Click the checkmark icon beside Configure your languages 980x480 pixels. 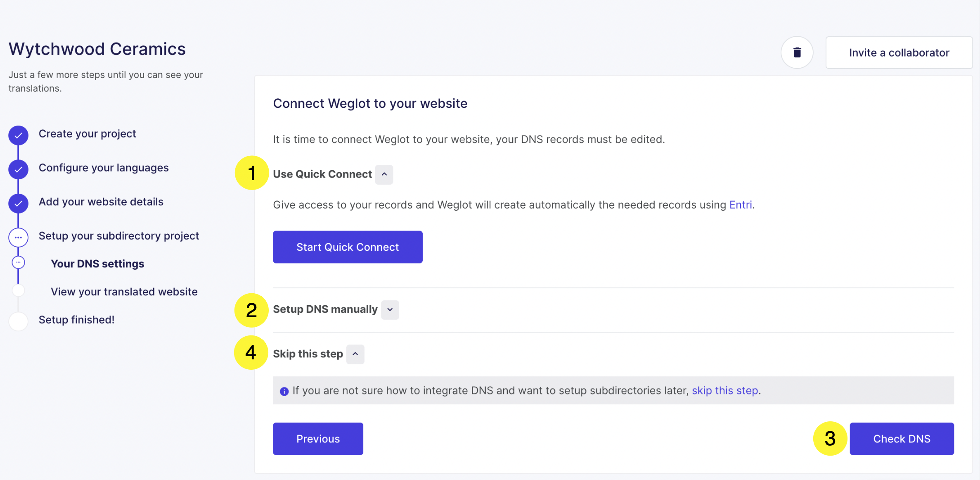[x=18, y=169]
